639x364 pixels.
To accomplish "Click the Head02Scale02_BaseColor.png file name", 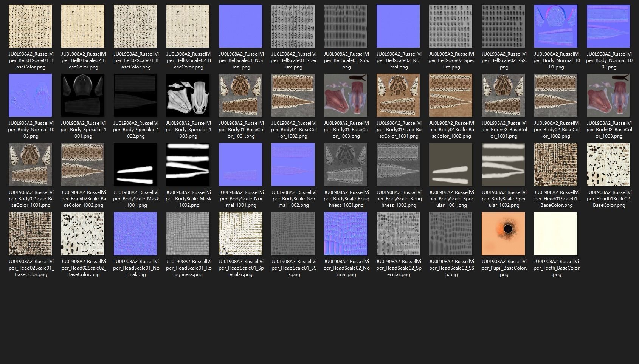I will pyautogui.click(x=83, y=268).
